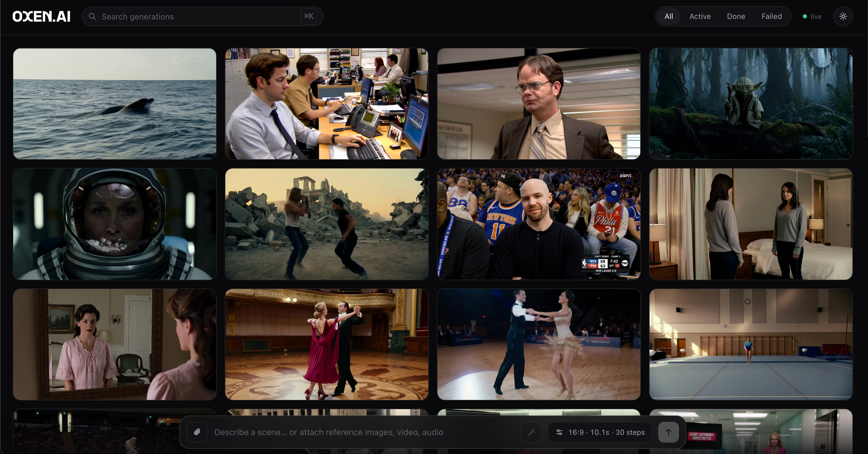The height and width of the screenshot is (454, 868).
Task: Focus the Search generations field
Action: (202, 16)
